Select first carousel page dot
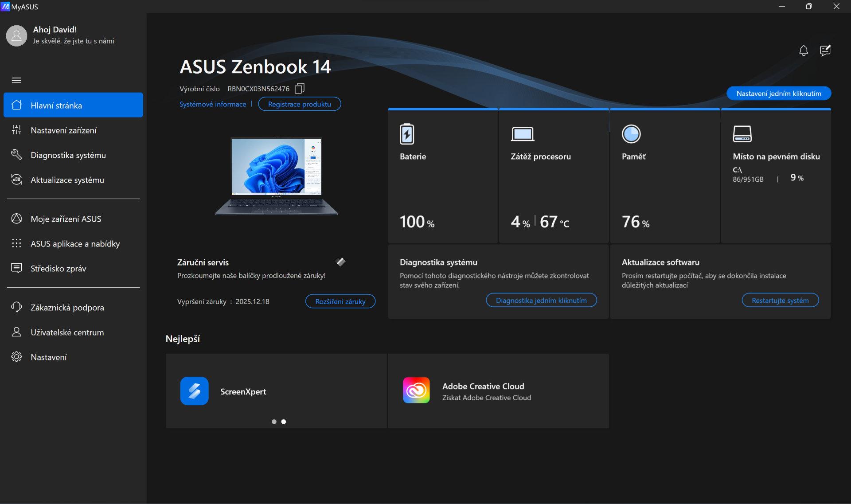This screenshot has width=851, height=504. point(274,422)
